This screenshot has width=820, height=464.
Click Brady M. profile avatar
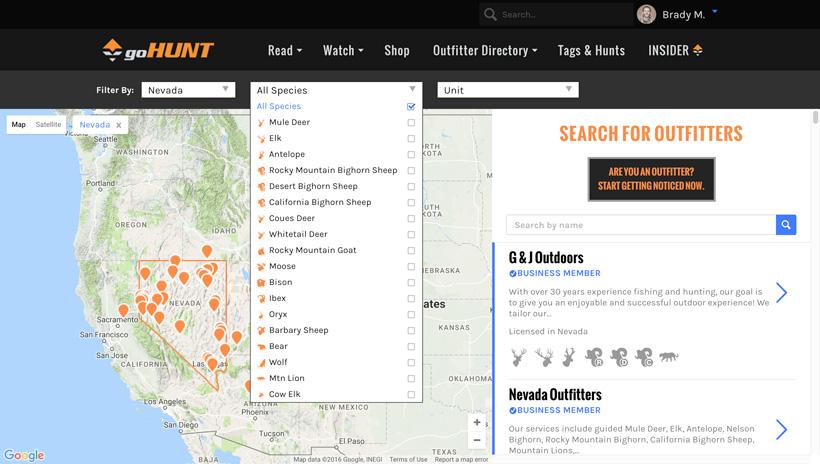tap(646, 14)
